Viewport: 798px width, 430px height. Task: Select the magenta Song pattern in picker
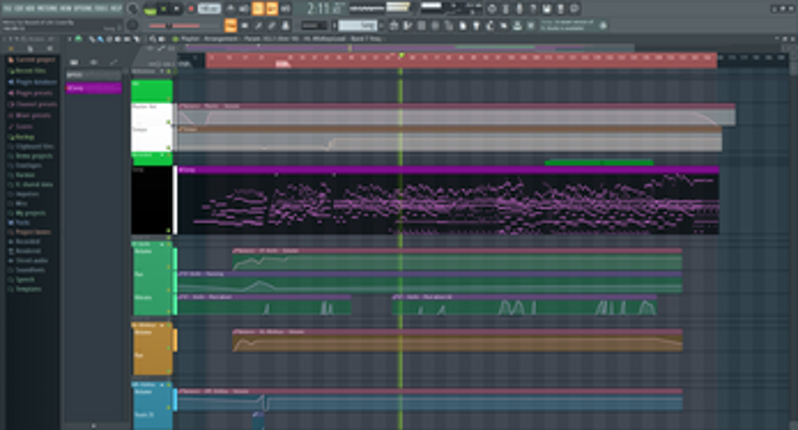[94, 88]
